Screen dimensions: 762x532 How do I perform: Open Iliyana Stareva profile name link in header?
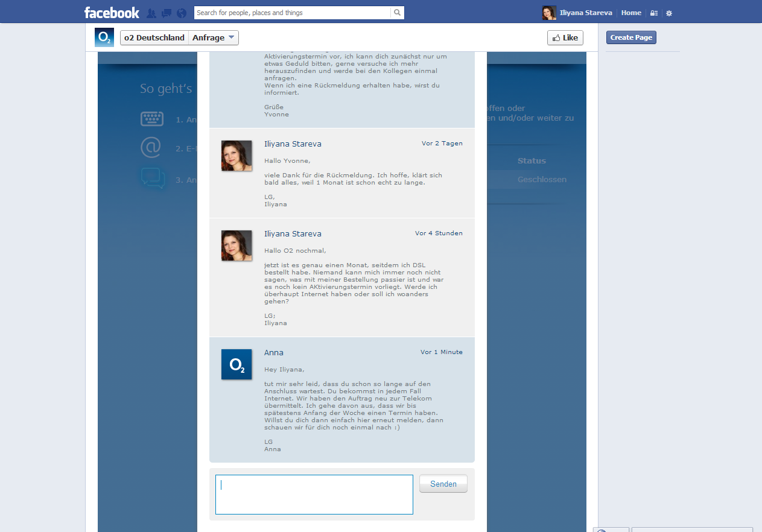[x=586, y=13]
